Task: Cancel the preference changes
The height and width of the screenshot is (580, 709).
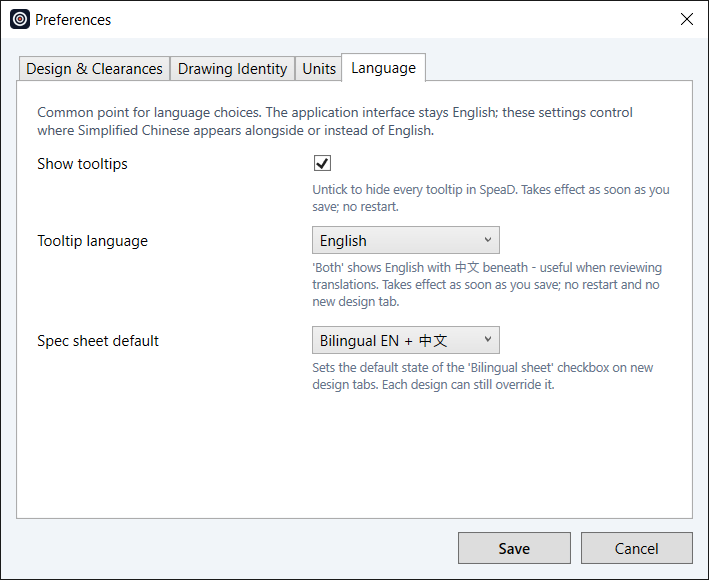Action: [637, 548]
